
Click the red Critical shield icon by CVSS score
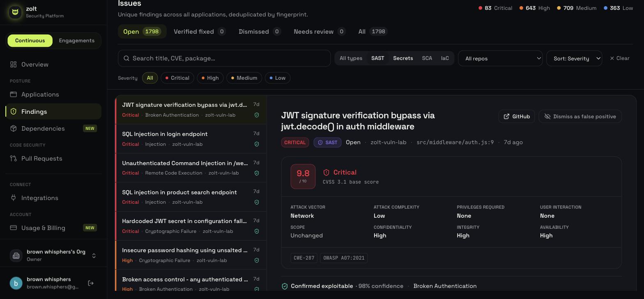[327, 172]
